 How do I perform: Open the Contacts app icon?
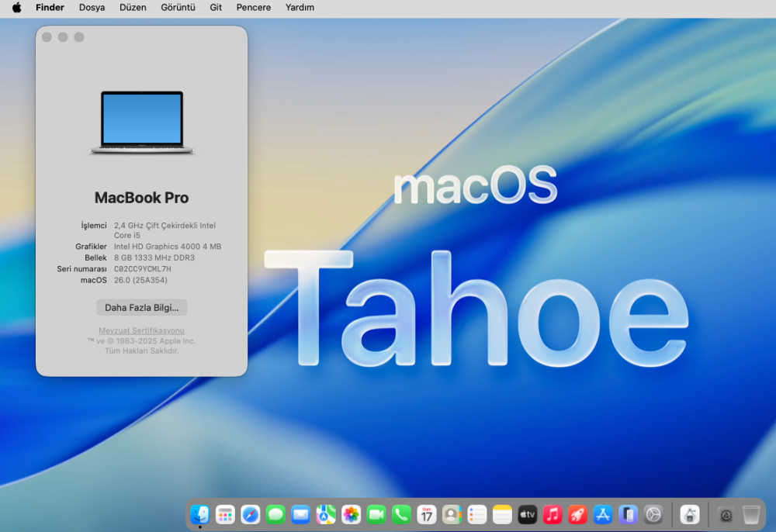(452, 515)
